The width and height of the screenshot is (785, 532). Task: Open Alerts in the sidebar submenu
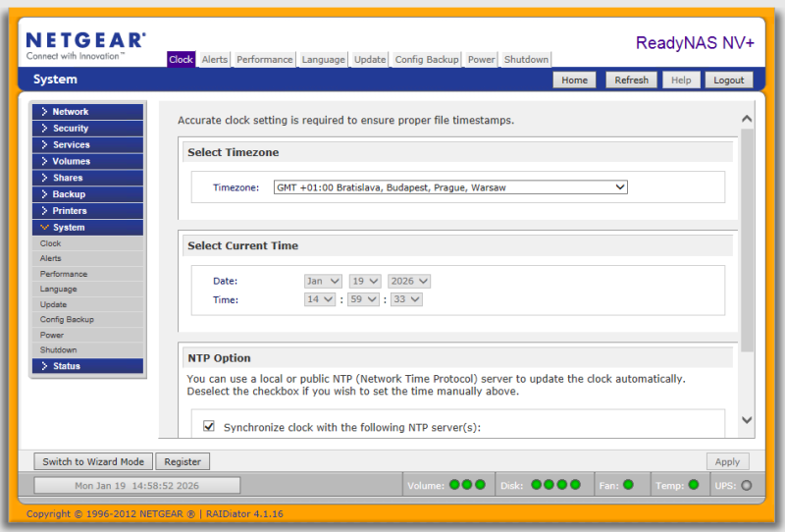coord(87,258)
